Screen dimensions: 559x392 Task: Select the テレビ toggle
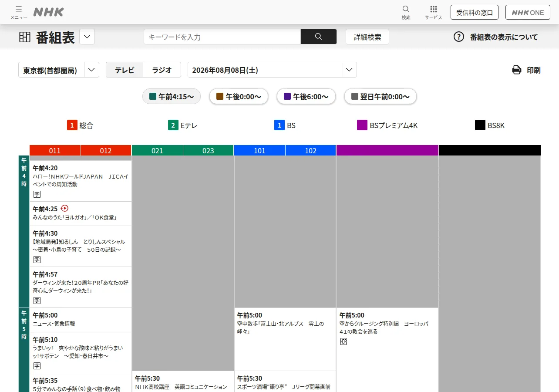[125, 70]
